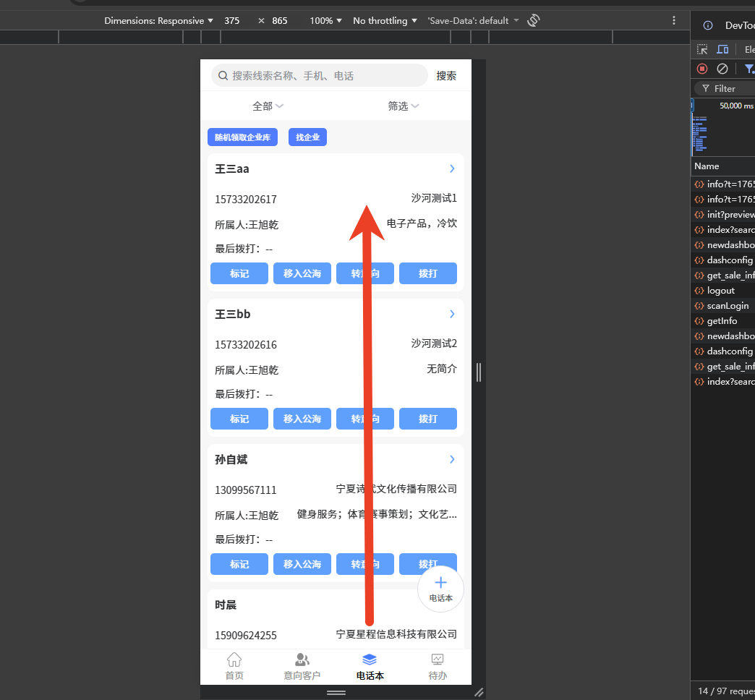Viewport: 755px width, 700px height.
Task: Click the name 时晨
Action: 226,605
